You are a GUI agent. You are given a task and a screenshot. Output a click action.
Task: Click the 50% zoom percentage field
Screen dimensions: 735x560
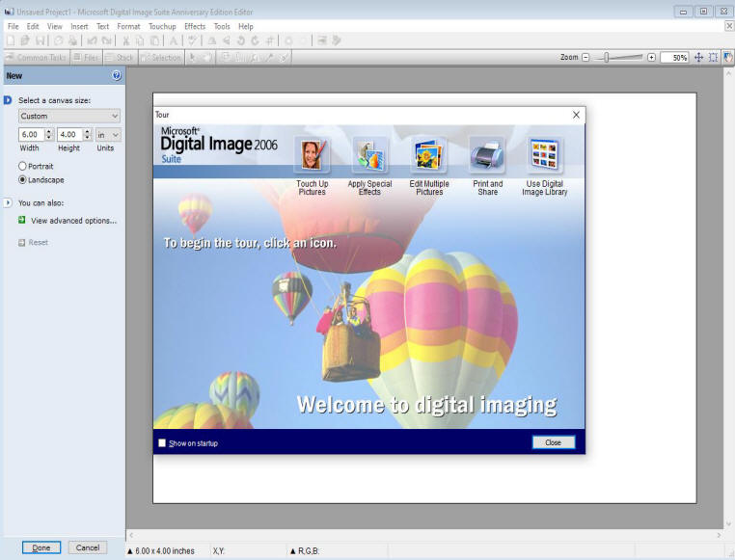point(674,57)
